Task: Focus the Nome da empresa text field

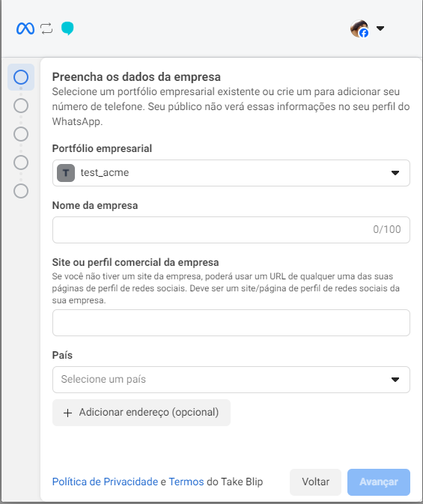Action: click(231, 230)
